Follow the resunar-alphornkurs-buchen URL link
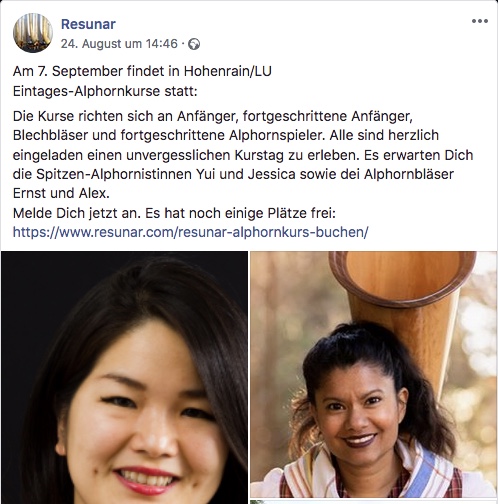 (190, 232)
